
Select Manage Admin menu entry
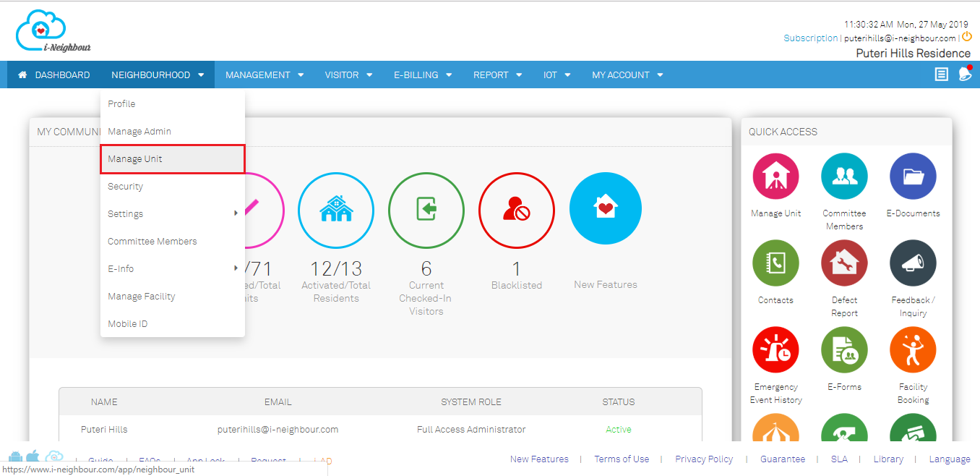173,131
